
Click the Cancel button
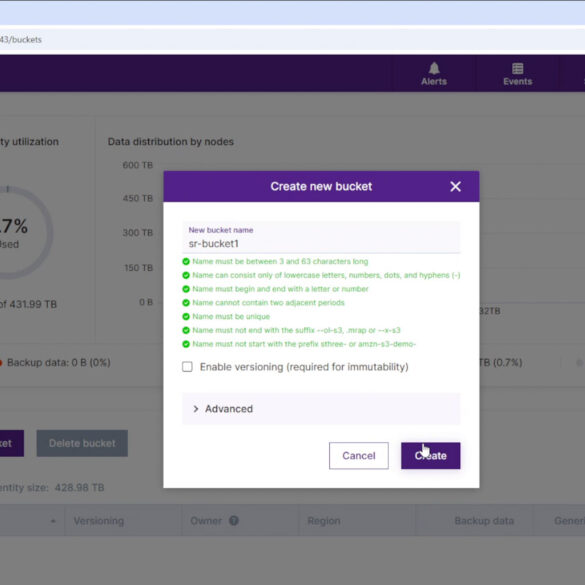coord(359,456)
